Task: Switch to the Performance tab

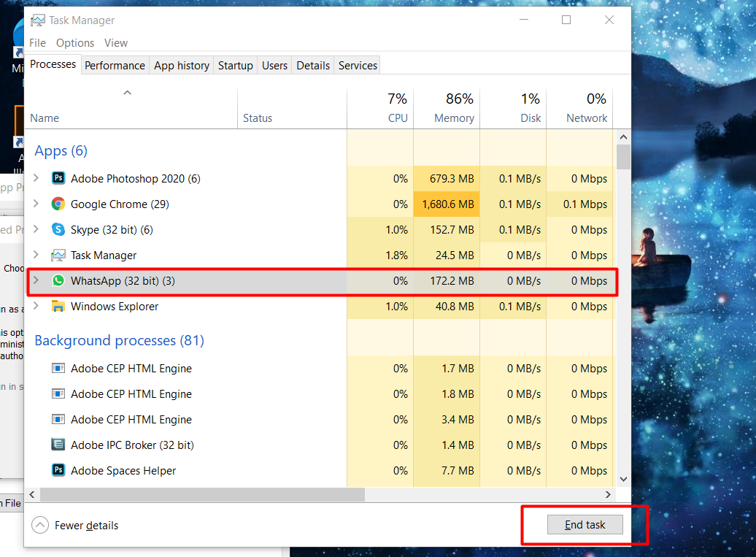Action: (x=115, y=66)
